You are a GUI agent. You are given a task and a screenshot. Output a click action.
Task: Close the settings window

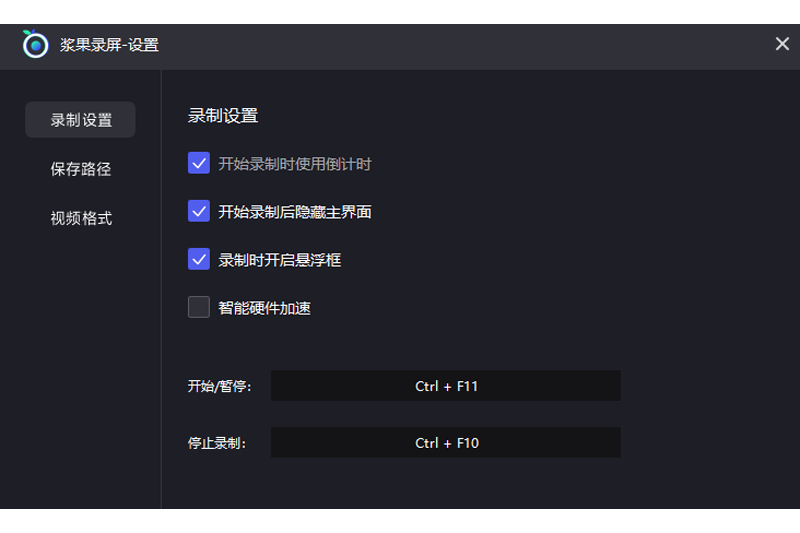782,44
